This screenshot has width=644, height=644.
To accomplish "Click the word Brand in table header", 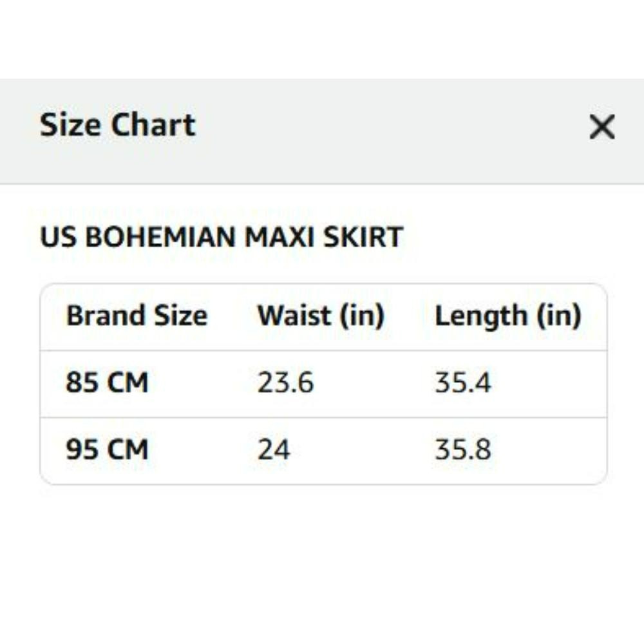I will pyautogui.click(x=105, y=316).
